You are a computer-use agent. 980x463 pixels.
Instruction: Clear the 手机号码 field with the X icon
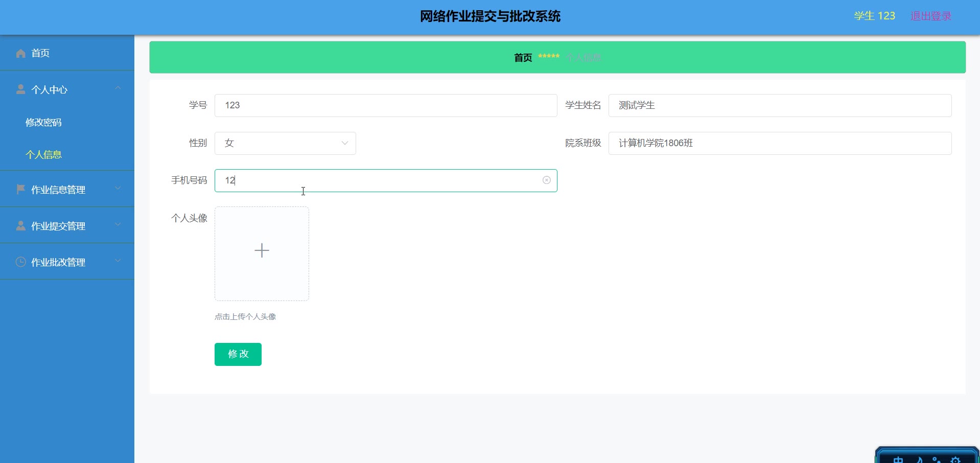coord(546,180)
